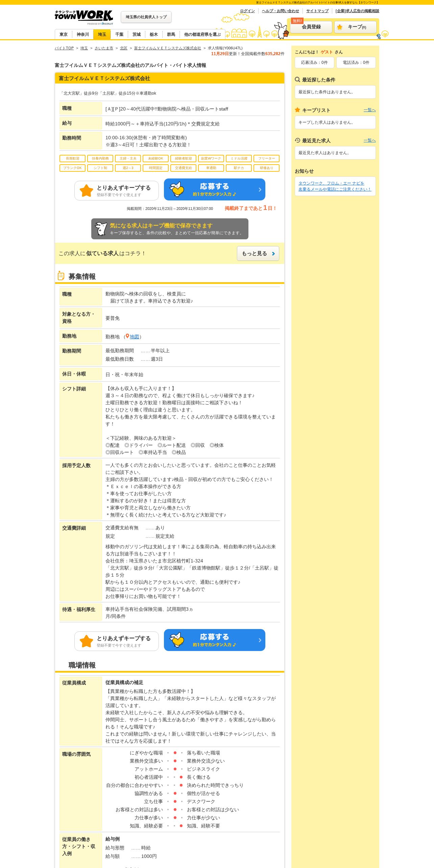Click the 研修あり tag
Image resolution: width=434 pixels, height=868 pixels.
click(x=267, y=168)
